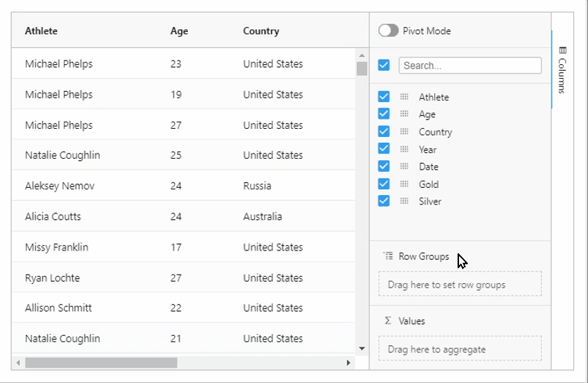Sort by the Country column header
Viewport: 588px width, 383px height.
click(261, 31)
